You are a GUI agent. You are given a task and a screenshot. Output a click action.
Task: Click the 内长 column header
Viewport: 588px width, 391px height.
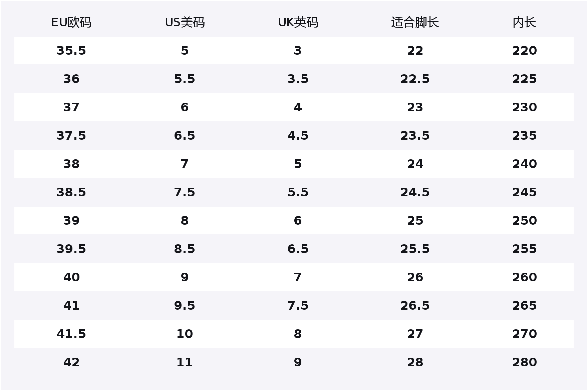click(x=524, y=23)
